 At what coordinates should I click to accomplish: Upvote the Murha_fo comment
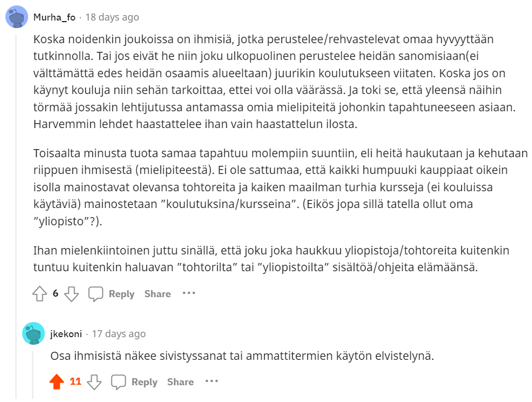tap(40, 294)
